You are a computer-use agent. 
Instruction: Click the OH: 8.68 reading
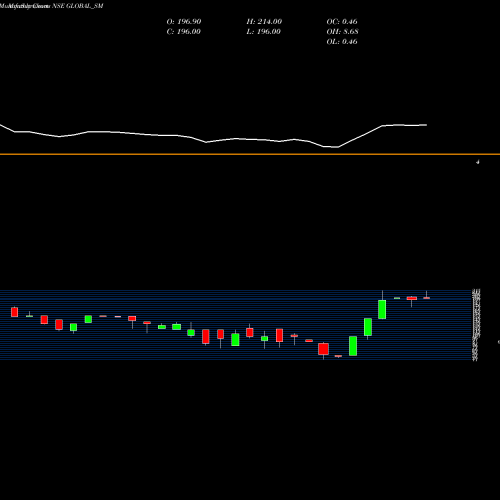(x=342, y=32)
